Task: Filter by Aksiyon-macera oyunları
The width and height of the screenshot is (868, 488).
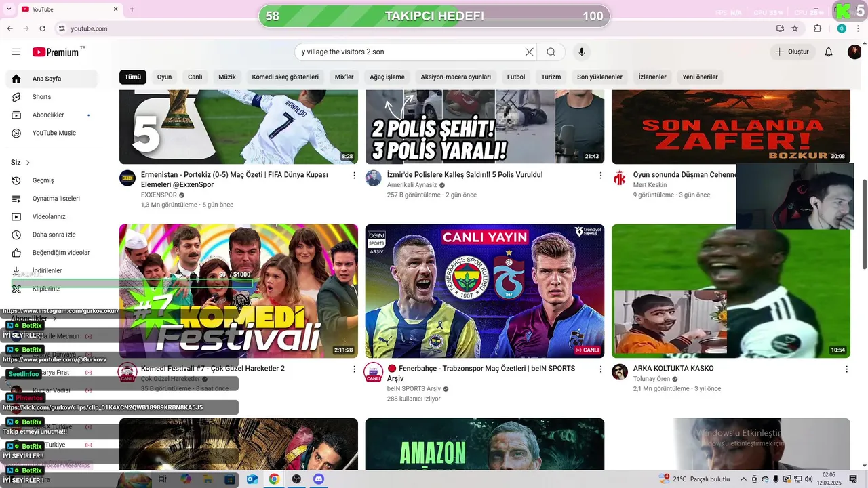Action: click(x=456, y=77)
